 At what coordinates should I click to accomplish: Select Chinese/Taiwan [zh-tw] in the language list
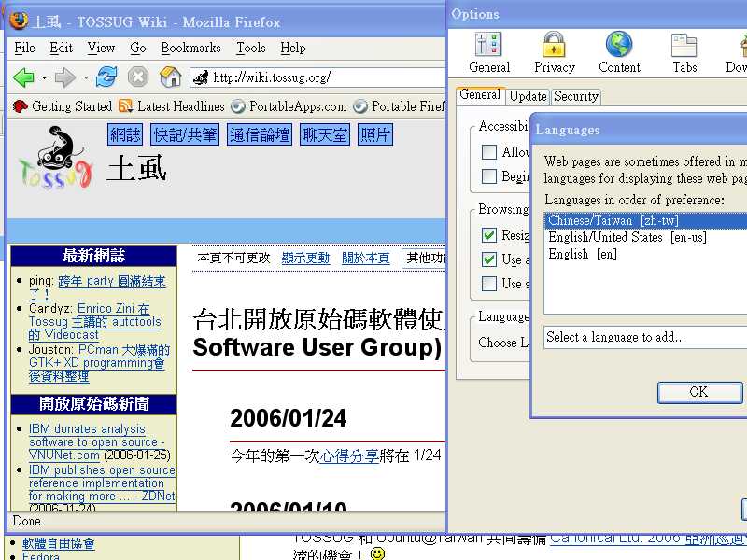645,220
